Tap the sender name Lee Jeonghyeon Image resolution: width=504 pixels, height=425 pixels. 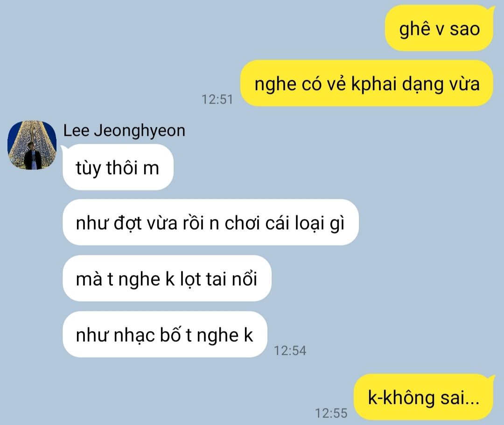click(x=124, y=131)
